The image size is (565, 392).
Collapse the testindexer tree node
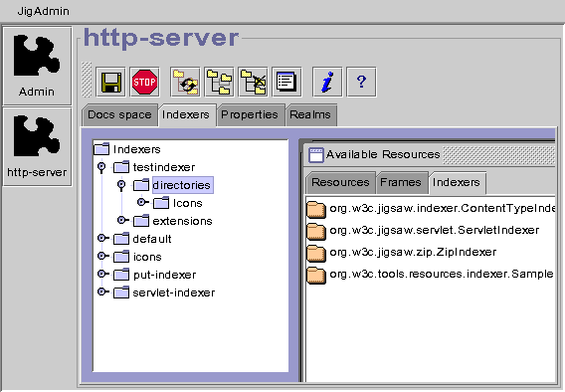tap(102, 167)
